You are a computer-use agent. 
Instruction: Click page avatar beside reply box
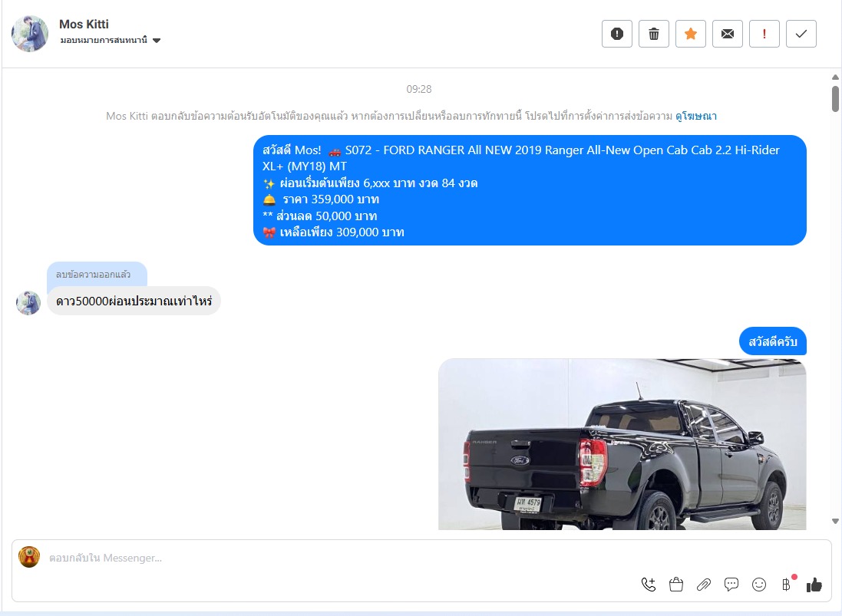point(29,557)
